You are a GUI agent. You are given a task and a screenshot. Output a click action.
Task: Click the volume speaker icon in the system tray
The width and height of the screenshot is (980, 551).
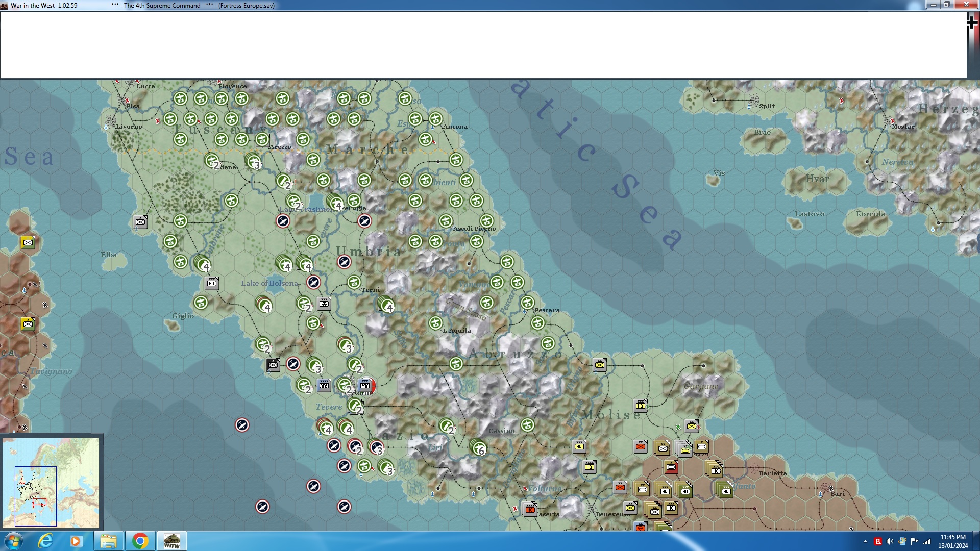890,541
